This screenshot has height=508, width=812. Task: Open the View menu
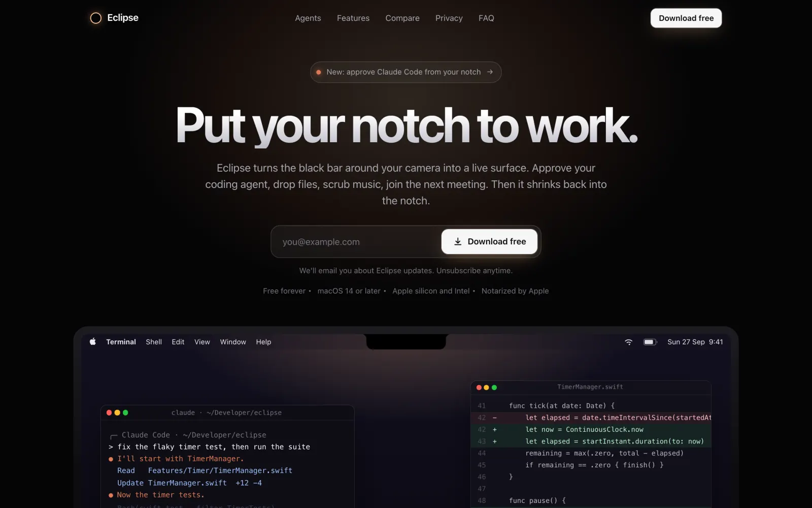(202, 342)
